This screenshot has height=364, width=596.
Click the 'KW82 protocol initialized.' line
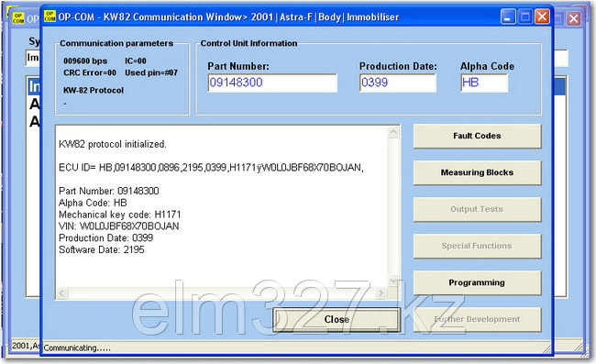[x=113, y=144]
